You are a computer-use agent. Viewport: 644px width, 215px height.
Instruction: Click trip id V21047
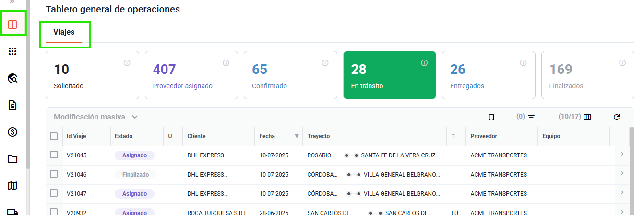point(77,194)
